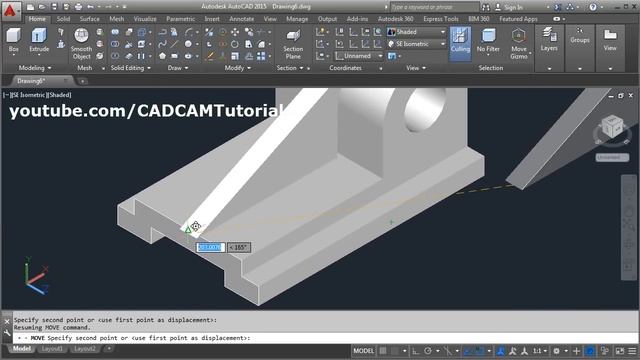Viewport: 640px width, 360px height.
Task: Click the Section Plane tool
Action: 293,44
